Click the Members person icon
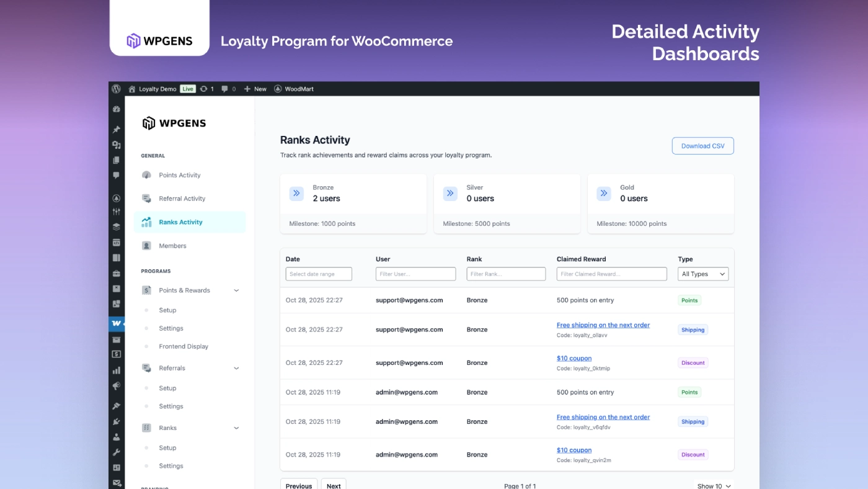 (x=146, y=245)
